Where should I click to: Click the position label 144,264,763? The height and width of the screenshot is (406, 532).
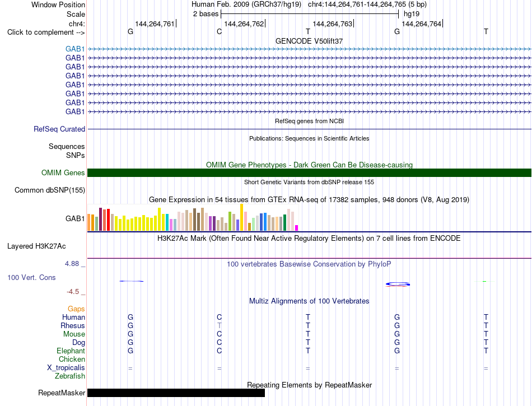[332, 24]
